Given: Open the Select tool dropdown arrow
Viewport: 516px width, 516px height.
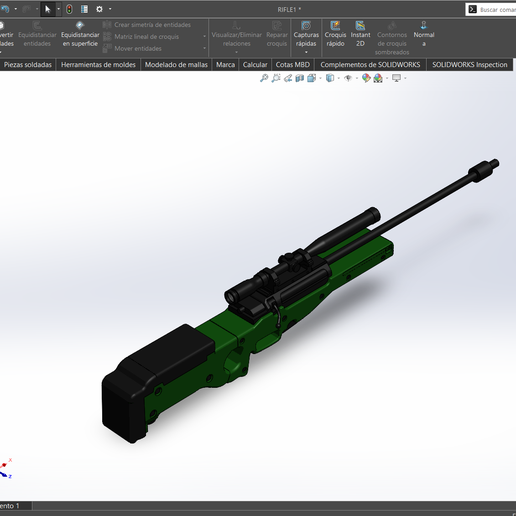Looking at the screenshot, I should click(x=58, y=9).
